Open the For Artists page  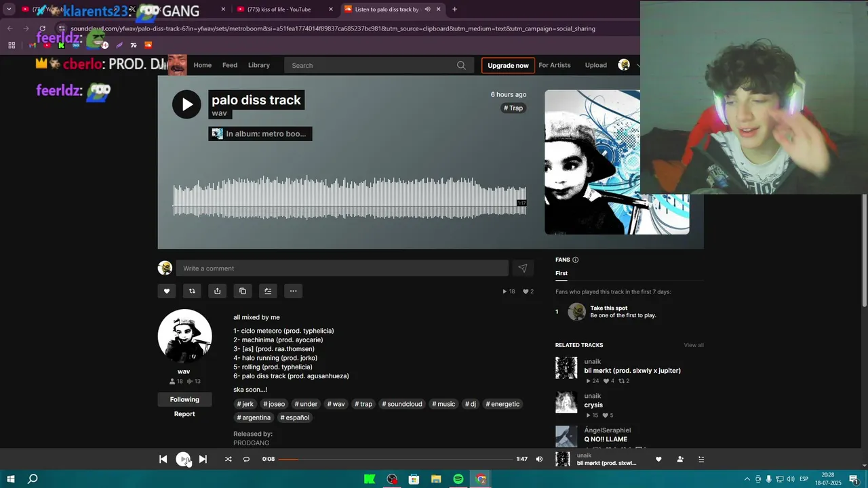555,65
